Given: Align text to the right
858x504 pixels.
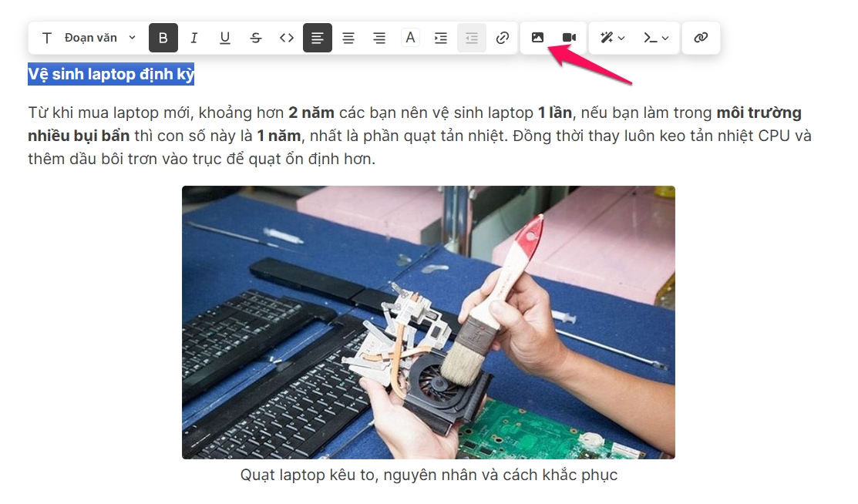Looking at the screenshot, I should (x=379, y=38).
